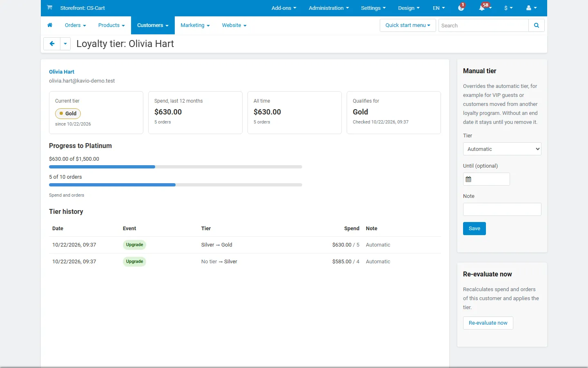Open the Settings menu

pos(373,8)
